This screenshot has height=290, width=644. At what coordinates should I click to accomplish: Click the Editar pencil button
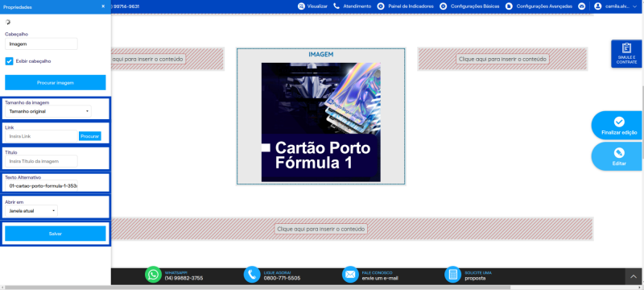(617, 157)
